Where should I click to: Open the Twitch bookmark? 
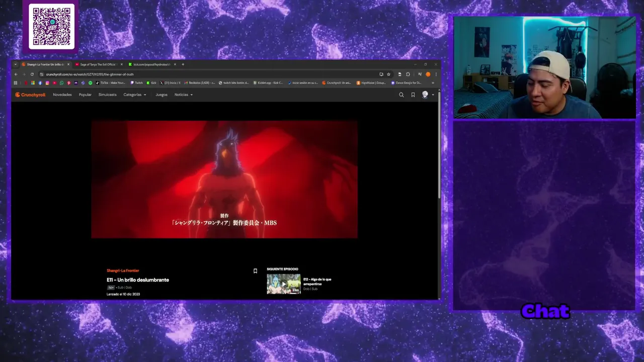[x=137, y=83]
